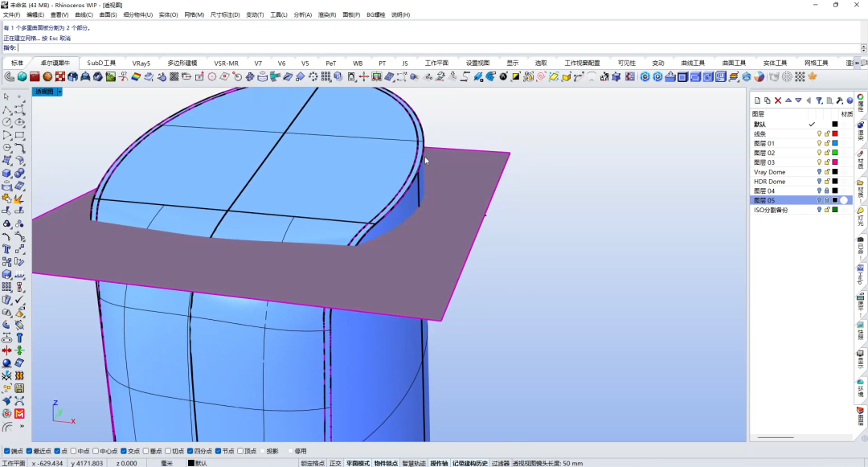Click the scissors trim icon in toolbar
The height and width of the screenshot is (467, 868).
tap(124, 77)
